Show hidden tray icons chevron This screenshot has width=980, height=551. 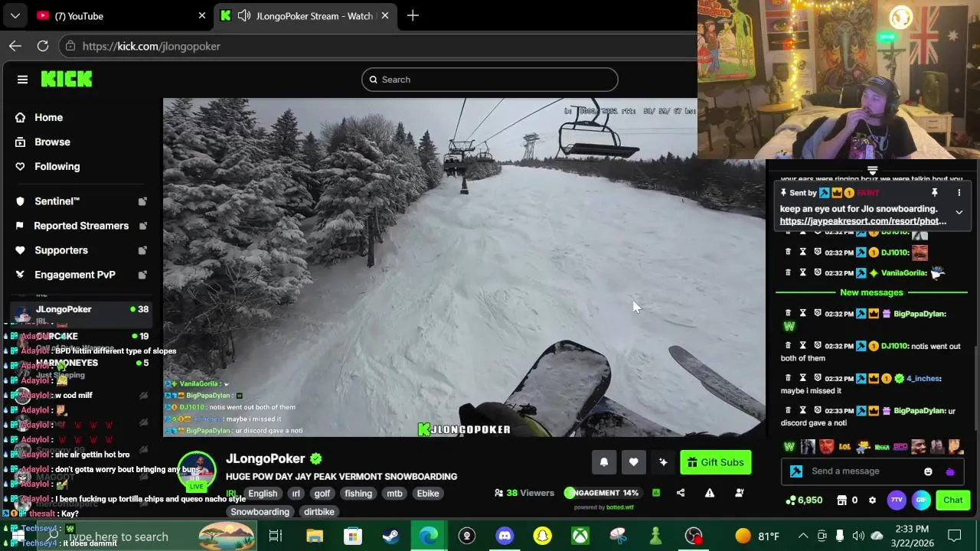803,536
